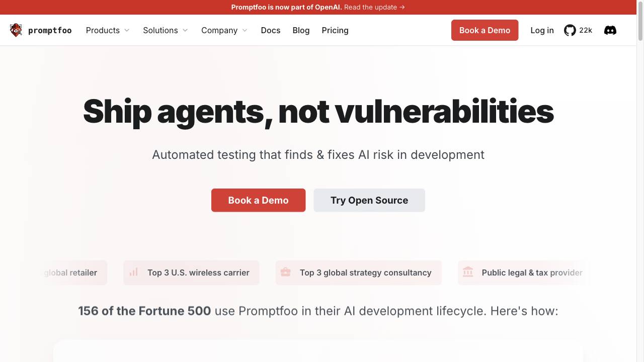Expand the Company dropdown menu
Image resolution: width=644 pixels, height=362 pixels.
(x=224, y=30)
